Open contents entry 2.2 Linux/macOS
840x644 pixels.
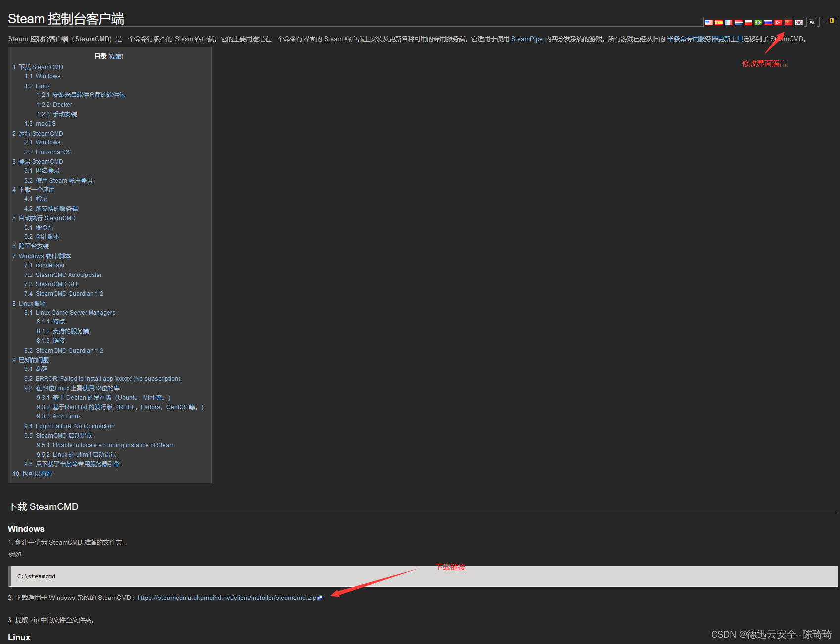click(48, 152)
